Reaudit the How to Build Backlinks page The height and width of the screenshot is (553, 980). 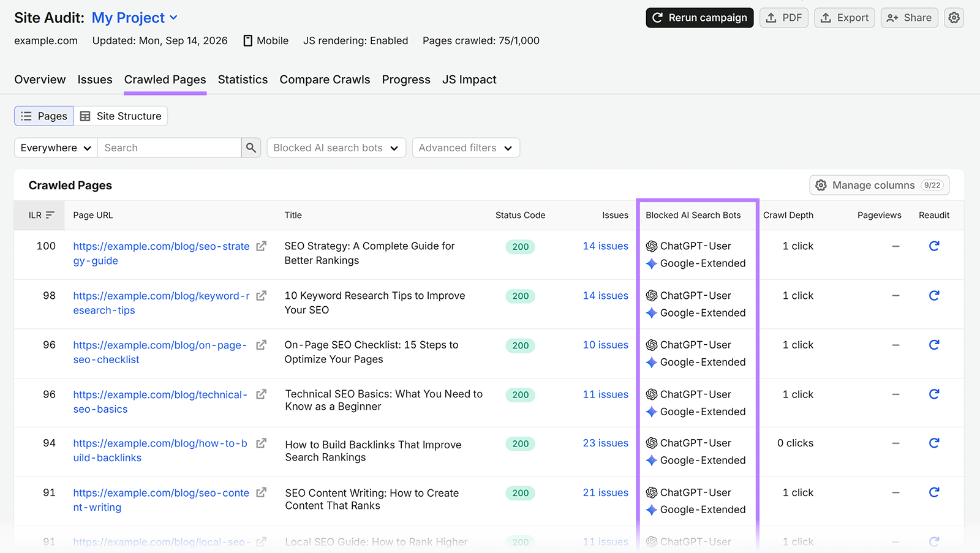[x=934, y=443]
